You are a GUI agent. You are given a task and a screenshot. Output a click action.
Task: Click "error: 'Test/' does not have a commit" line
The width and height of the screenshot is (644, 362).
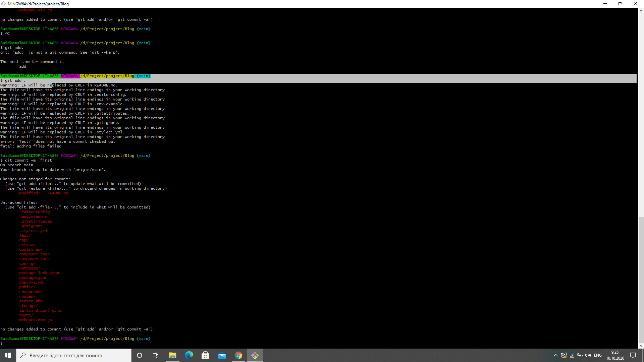point(58,141)
